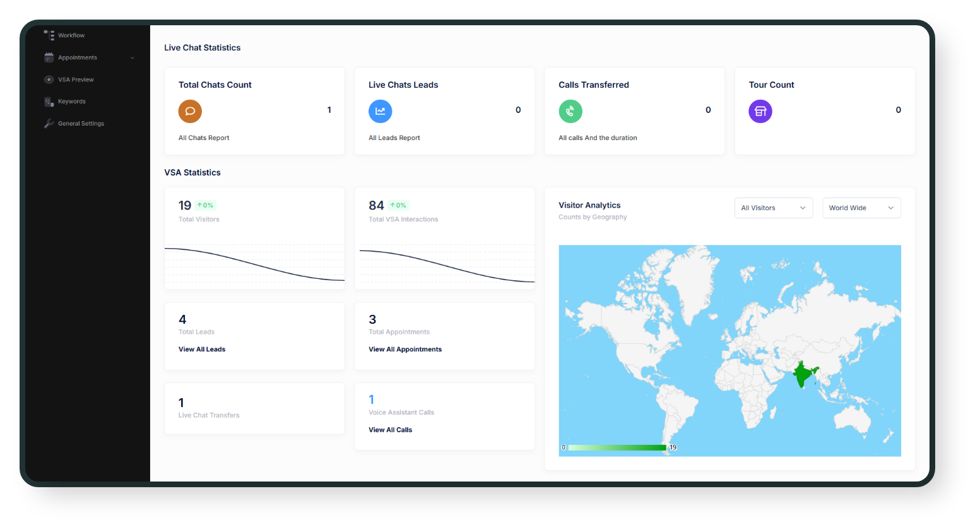Click the green map legend gradient bar
Image resolution: width=980 pixels, height=532 pixels.
pyautogui.click(x=617, y=447)
